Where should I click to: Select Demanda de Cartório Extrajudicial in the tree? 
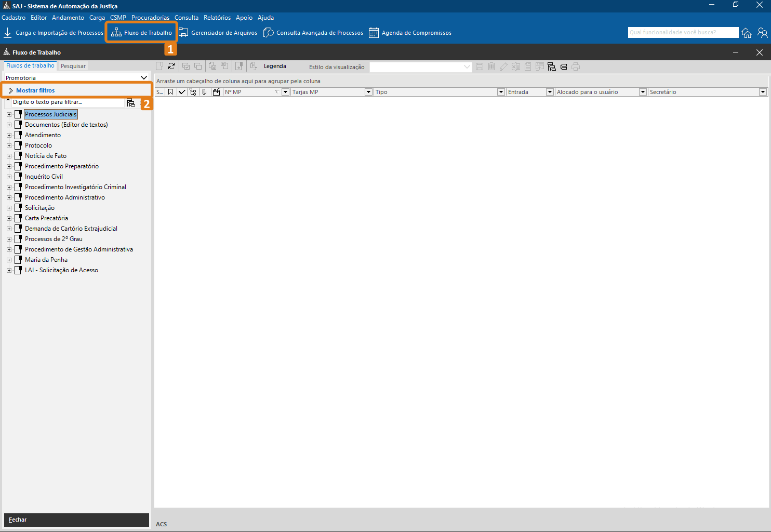click(71, 229)
